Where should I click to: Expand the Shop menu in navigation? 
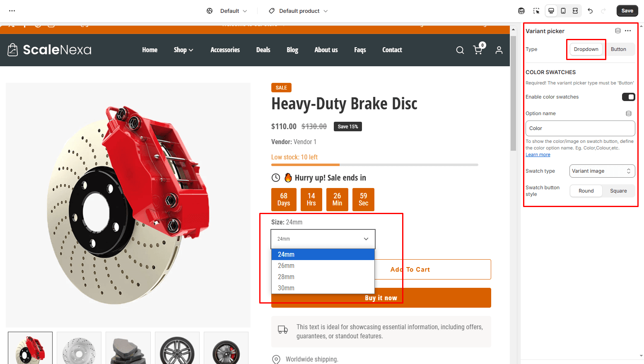pyautogui.click(x=183, y=50)
